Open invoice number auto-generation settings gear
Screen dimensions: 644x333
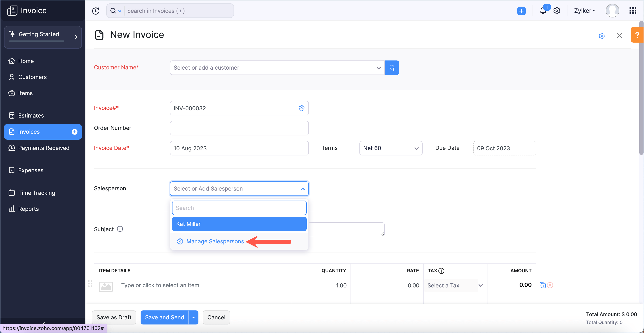tap(302, 108)
